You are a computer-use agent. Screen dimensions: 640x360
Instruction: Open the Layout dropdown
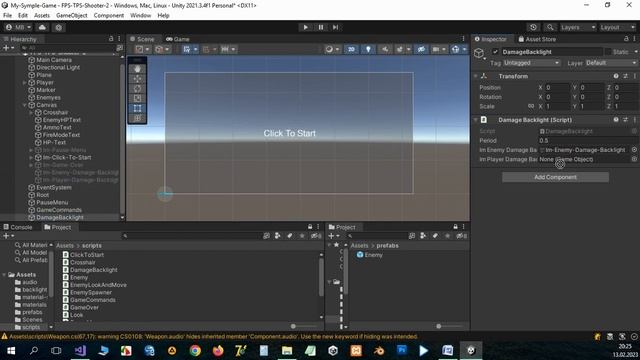(x=618, y=27)
